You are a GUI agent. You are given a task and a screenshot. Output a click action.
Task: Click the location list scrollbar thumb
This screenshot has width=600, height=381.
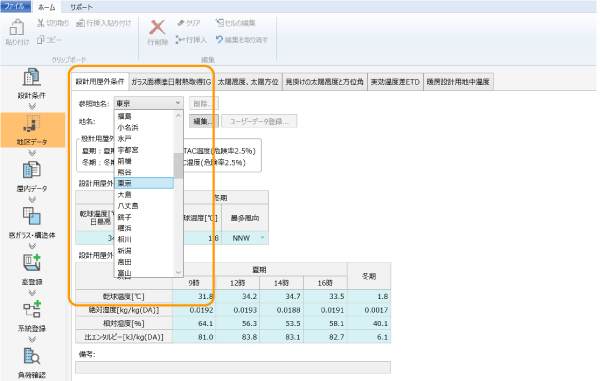(178, 166)
